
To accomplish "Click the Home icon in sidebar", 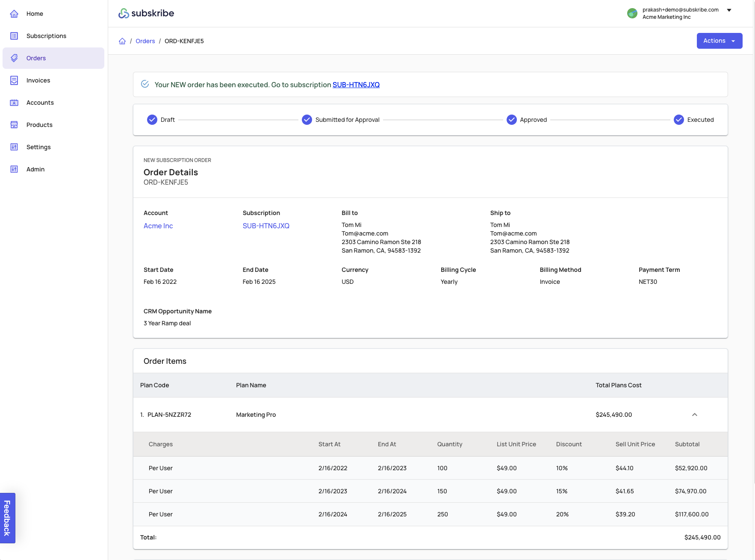I will tap(14, 14).
